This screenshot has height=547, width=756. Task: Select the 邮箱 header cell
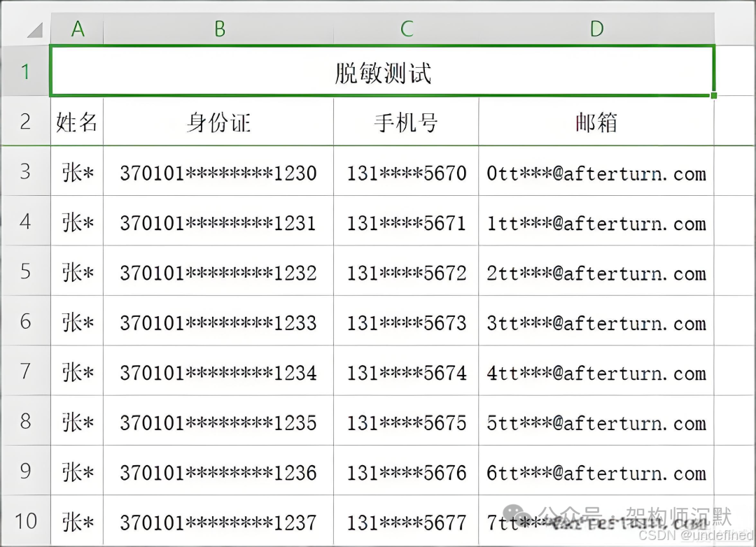click(596, 122)
